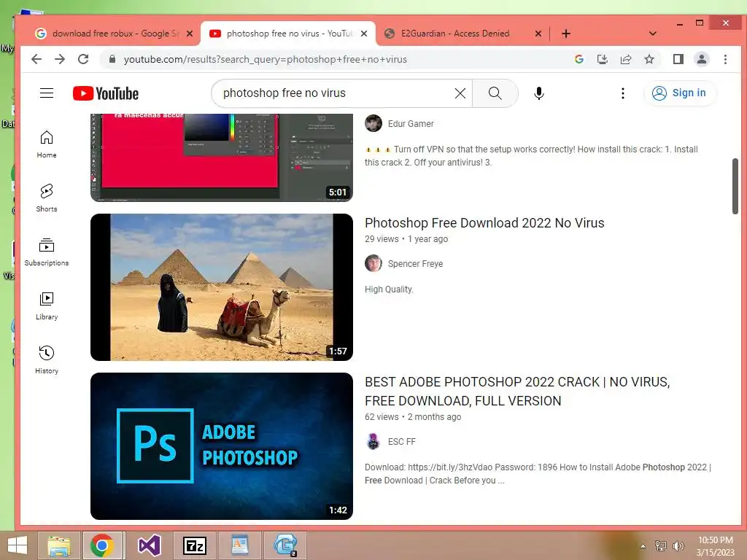Click the address bar URL

click(266, 60)
